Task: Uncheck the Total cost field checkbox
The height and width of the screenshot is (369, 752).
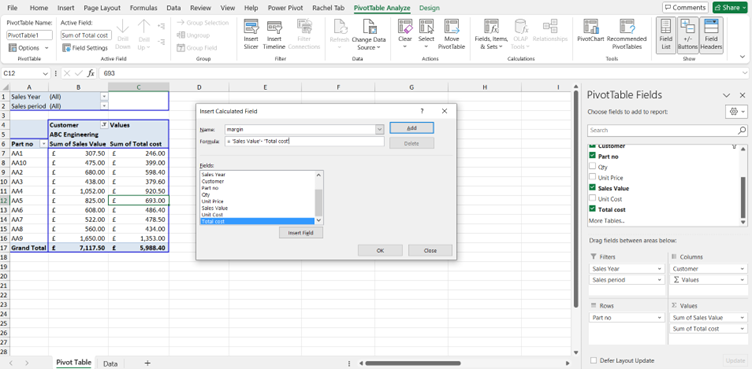Action: coord(592,209)
